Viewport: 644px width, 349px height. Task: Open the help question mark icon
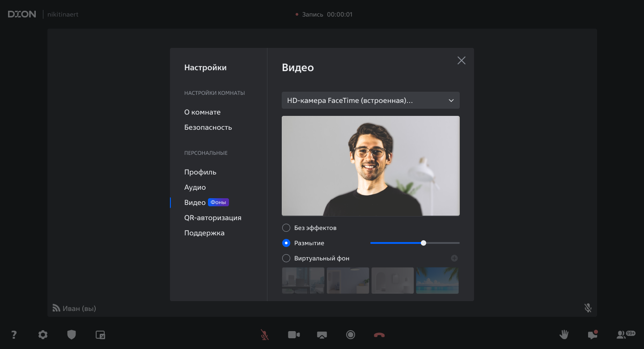pyautogui.click(x=14, y=335)
